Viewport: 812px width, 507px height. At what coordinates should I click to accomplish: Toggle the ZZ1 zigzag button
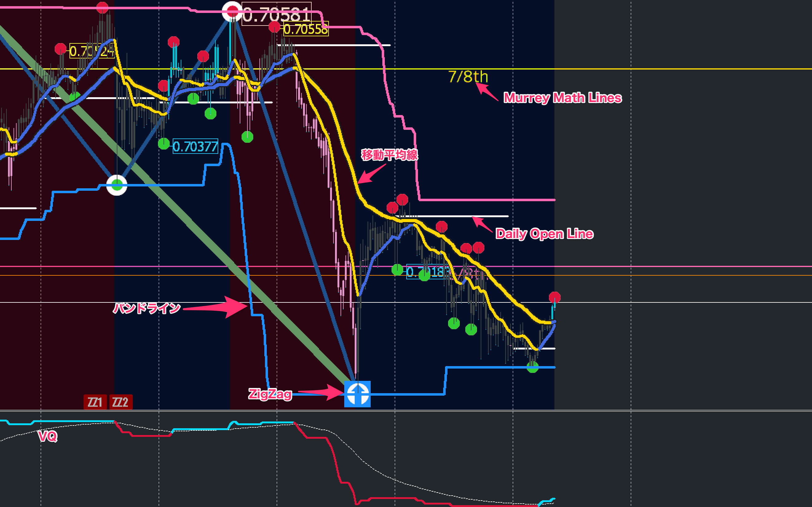[x=95, y=402]
